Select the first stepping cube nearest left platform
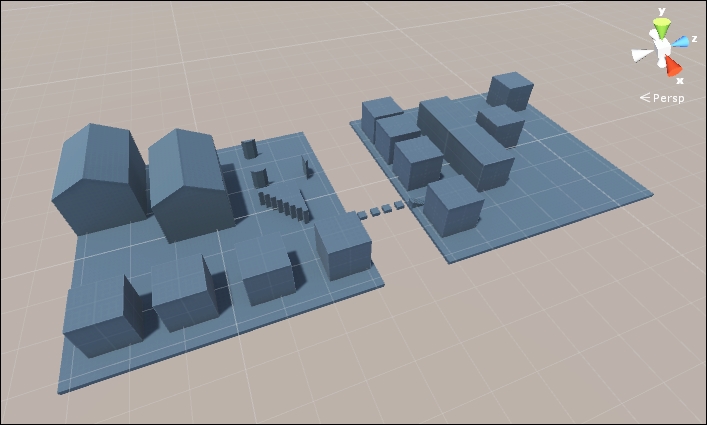 (x=362, y=215)
